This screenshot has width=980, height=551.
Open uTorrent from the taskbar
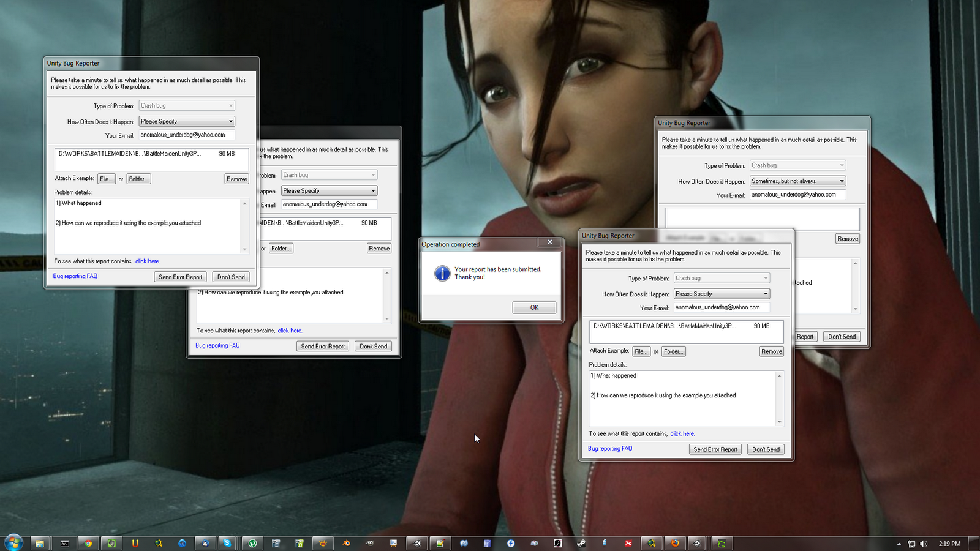click(252, 543)
